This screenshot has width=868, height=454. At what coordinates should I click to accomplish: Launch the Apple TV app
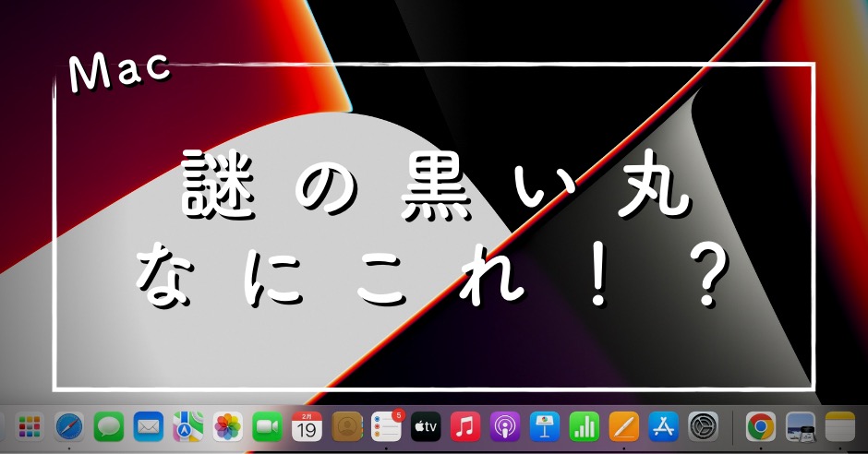click(x=426, y=426)
